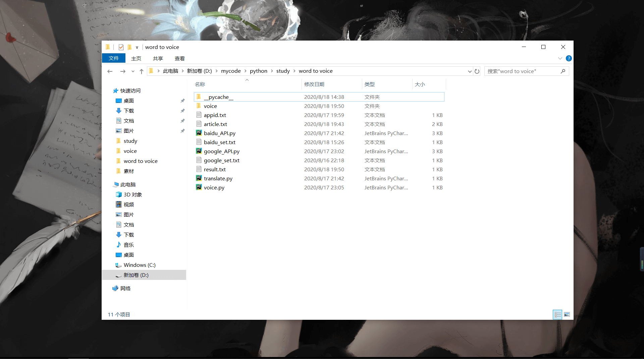Open 图片 under quick access
The height and width of the screenshot is (359, 644).
tap(128, 131)
